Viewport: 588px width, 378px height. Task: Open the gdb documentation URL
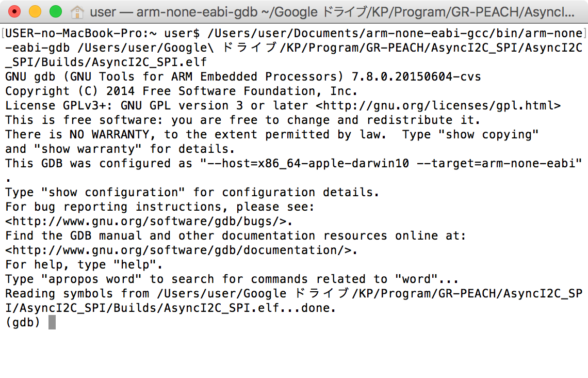[179, 250]
